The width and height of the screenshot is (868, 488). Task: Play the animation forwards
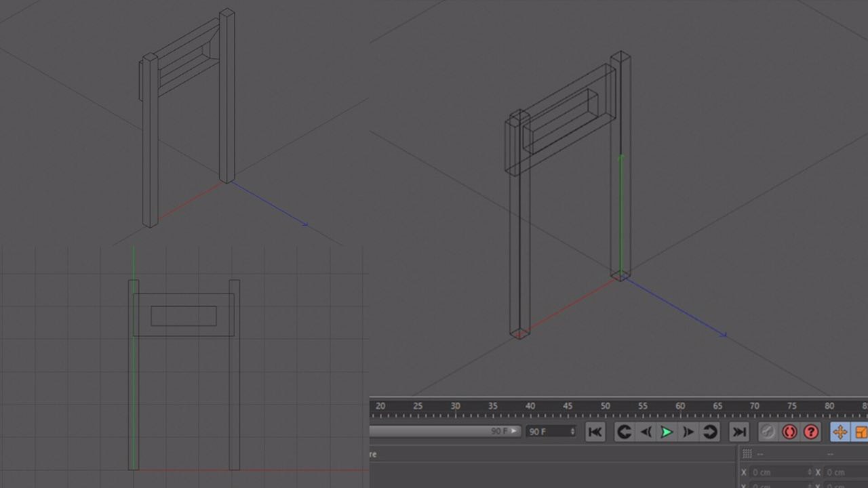click(x=667, y=432)
